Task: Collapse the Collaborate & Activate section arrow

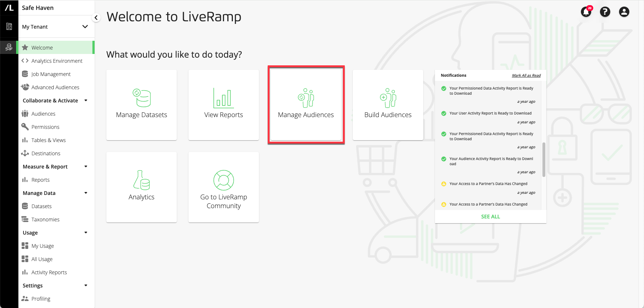Action: pos(86,100)
